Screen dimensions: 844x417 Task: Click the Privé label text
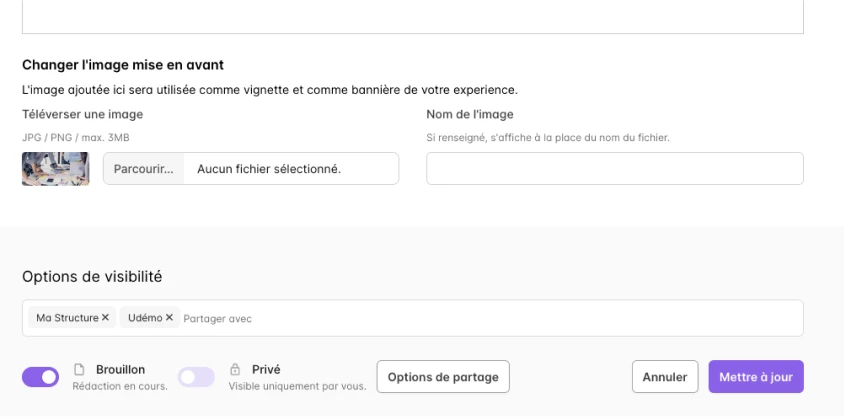(266, 369)
